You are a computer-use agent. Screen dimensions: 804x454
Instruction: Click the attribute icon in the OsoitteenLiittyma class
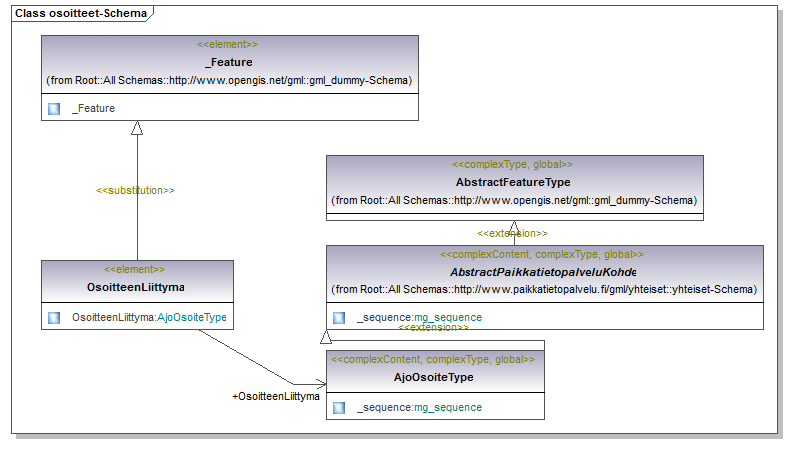tap(54, 318)
